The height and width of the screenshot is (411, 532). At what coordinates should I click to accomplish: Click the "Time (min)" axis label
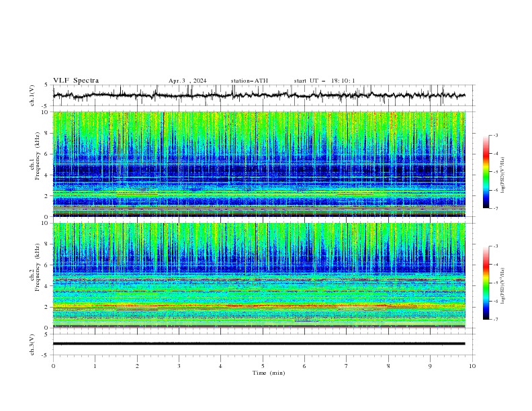tap(269, 373)
